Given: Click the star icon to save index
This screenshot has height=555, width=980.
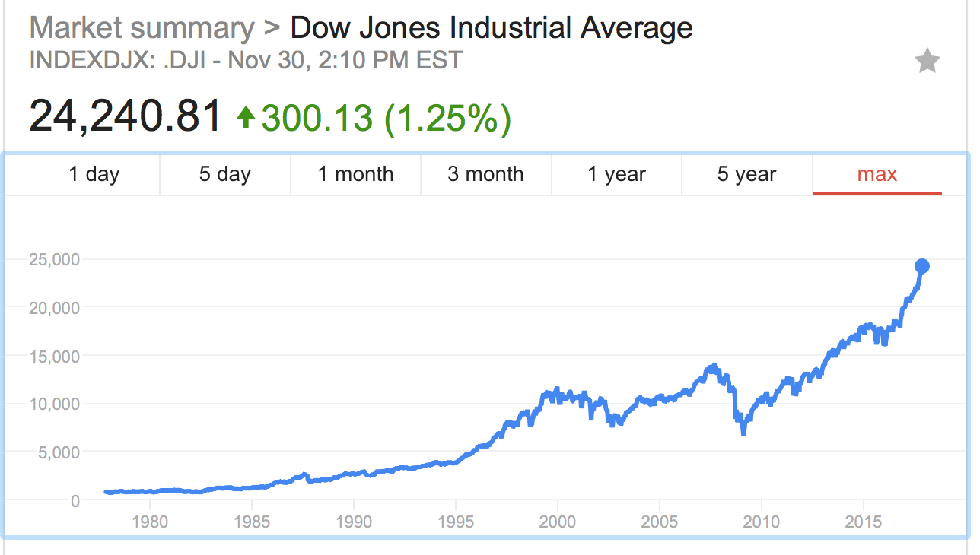Looking at the screenshot, I should pyautogui.click(x=928, y=61).
